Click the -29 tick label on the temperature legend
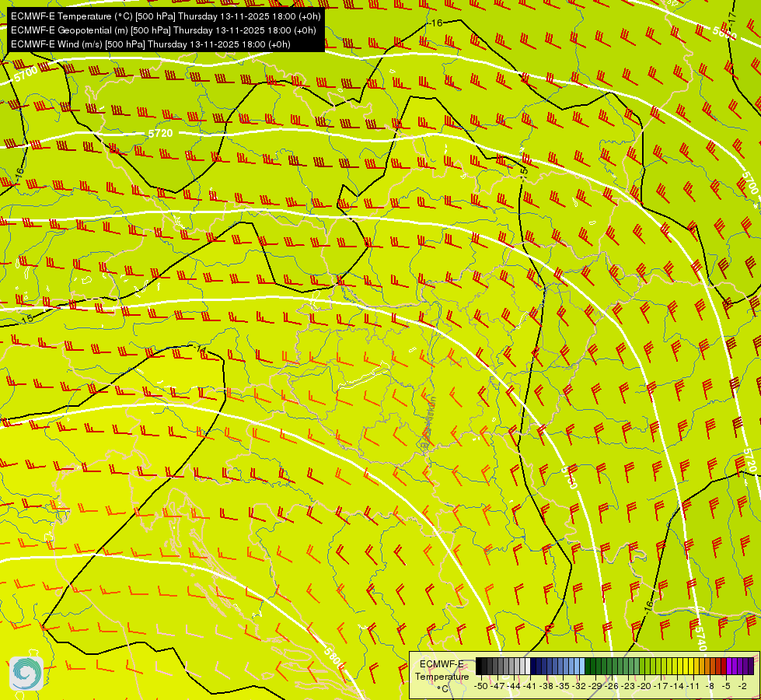The width and height of the screenshot is (761, 700). (595, 687)
